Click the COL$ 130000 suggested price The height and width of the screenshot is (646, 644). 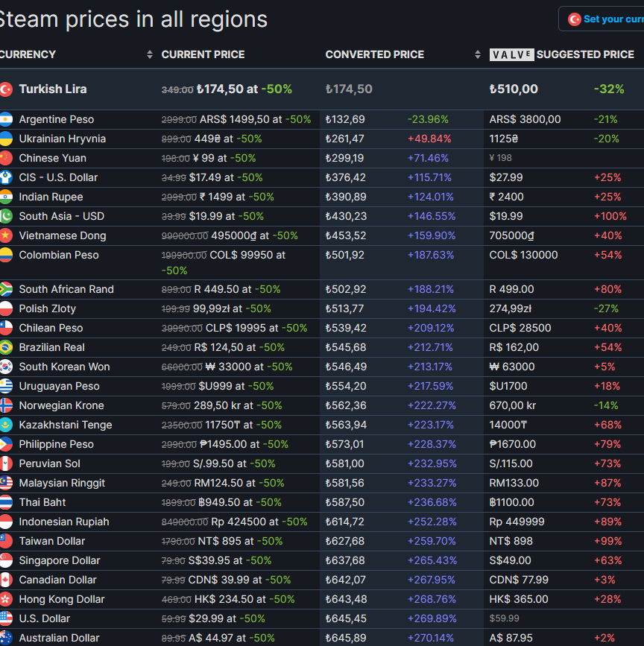click(x=523, y=255)
